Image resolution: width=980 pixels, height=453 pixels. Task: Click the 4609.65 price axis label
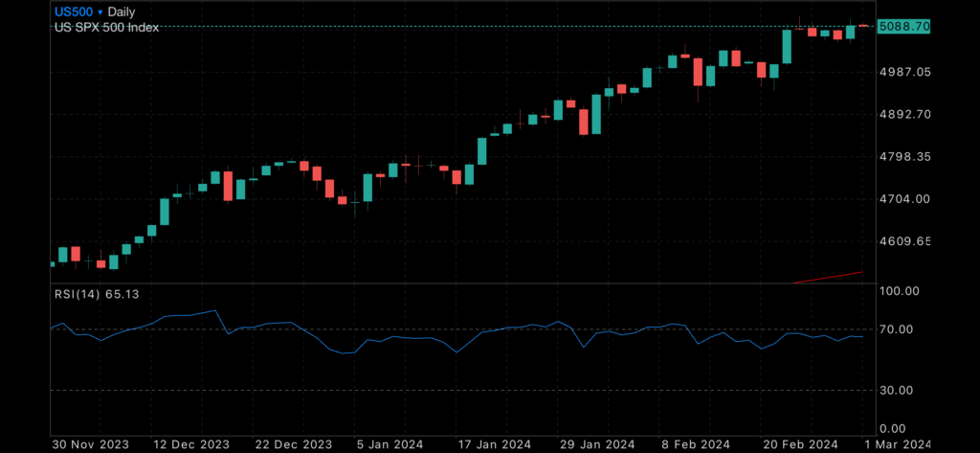point(905,241)
